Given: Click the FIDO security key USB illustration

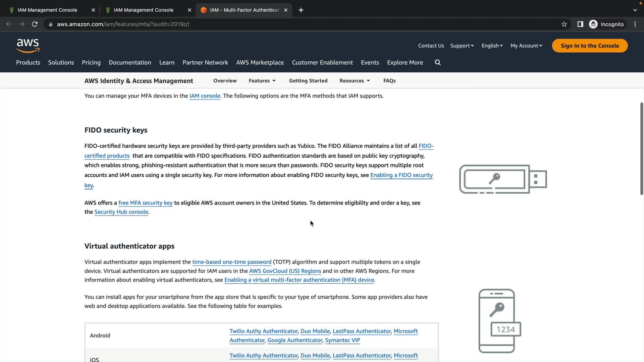Looking at the screenshot, I should [x=503, y=179].
